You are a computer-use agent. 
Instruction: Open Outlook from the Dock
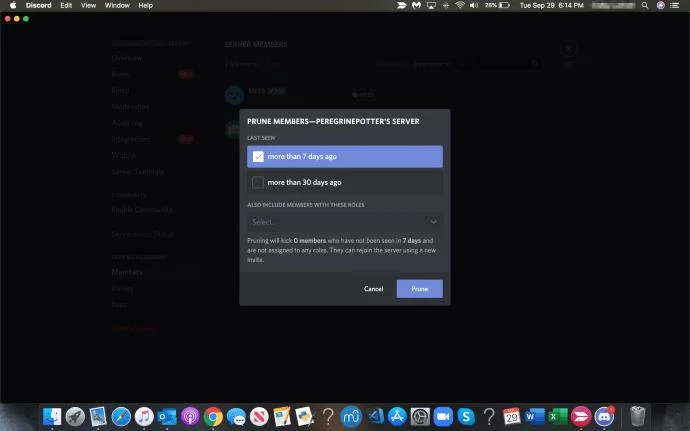pos(167,416)
